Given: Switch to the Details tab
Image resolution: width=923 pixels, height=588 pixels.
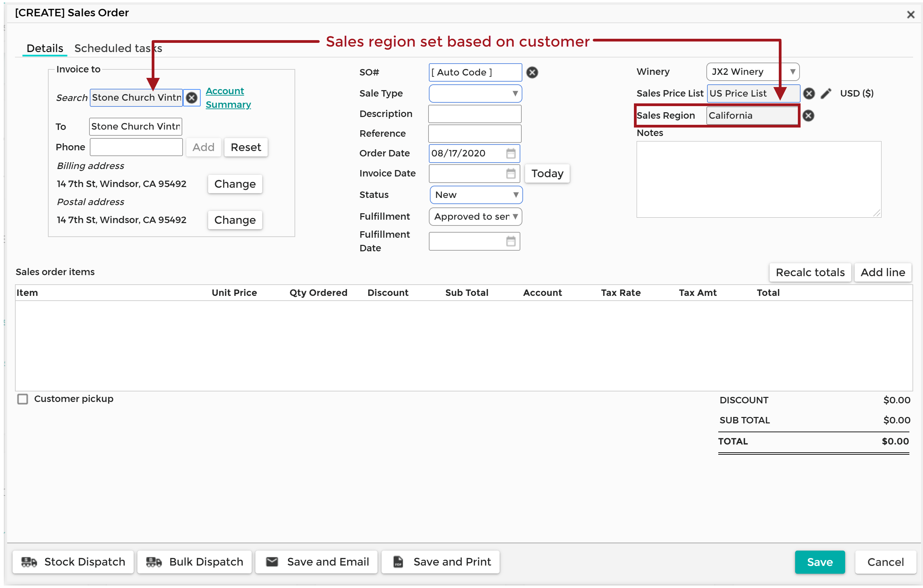Looking at the screenshot, I should pos(45,48).
